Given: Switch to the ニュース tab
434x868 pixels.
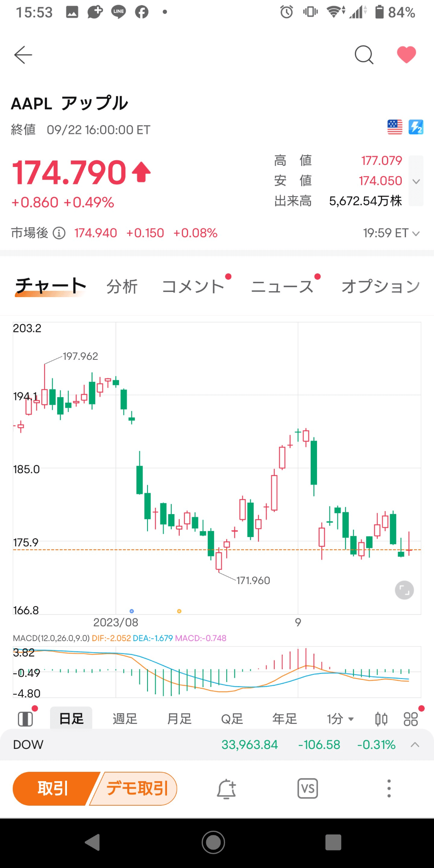Looking at the screenshot, I should click(282, 287).
